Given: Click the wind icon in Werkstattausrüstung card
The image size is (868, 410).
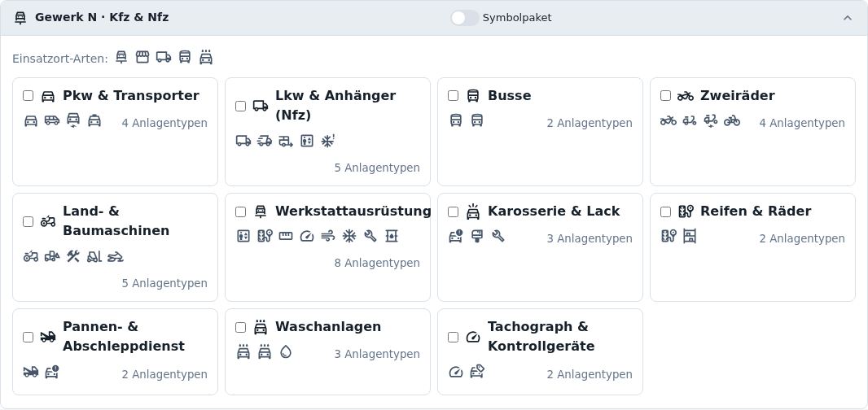Looking at the screenshot, I should point(327,236).
